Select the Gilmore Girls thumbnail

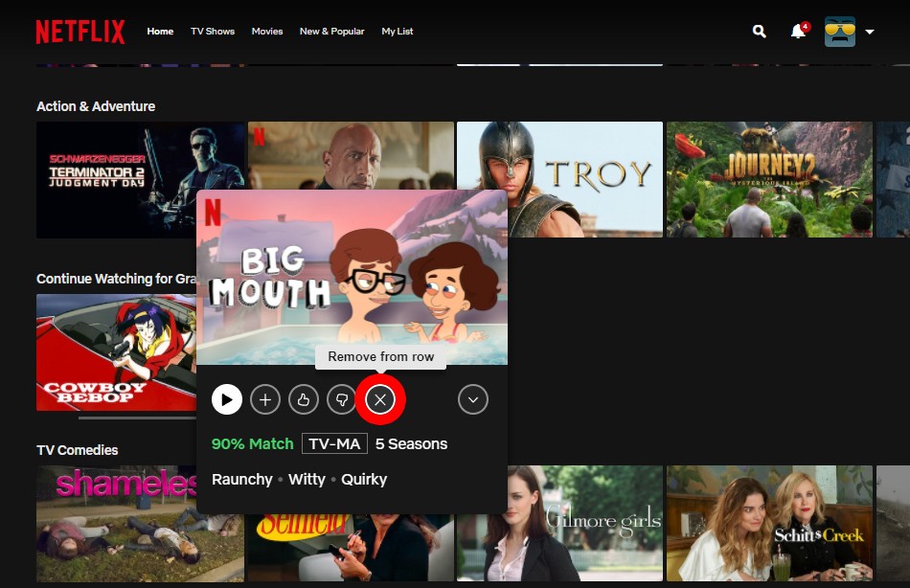[x=559, y=523]
